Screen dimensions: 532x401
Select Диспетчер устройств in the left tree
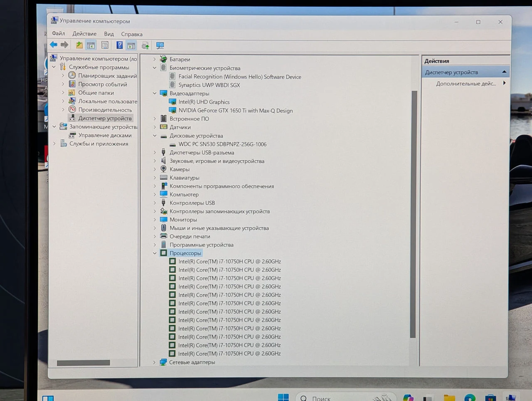(x=105, y=118)
